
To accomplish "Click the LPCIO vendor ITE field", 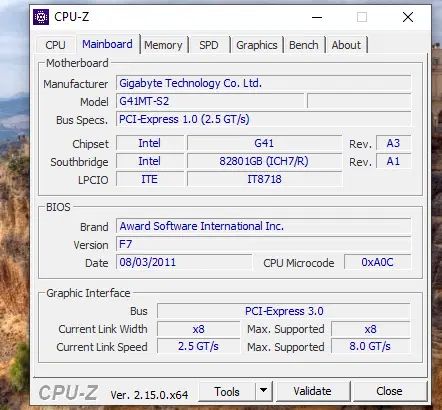I will click(150, 179).
